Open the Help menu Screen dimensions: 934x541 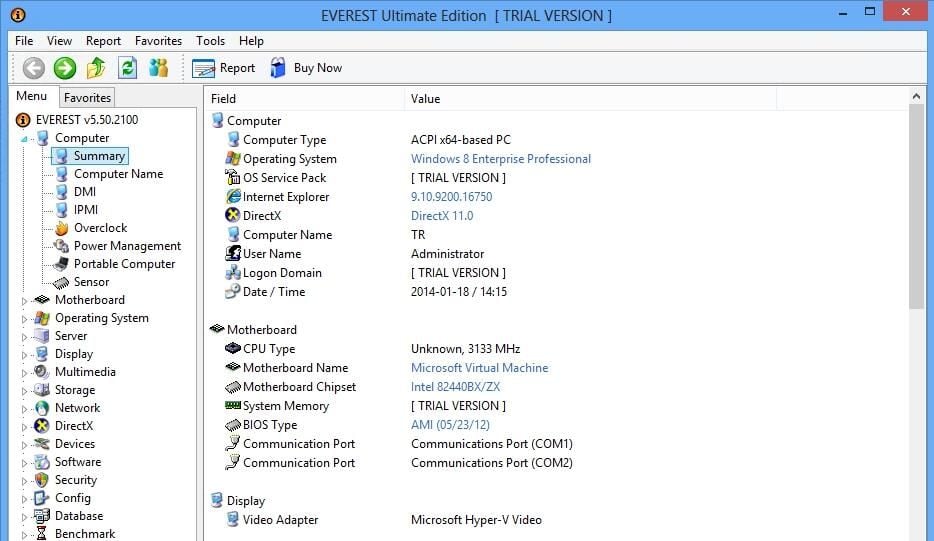pos(251,41)
